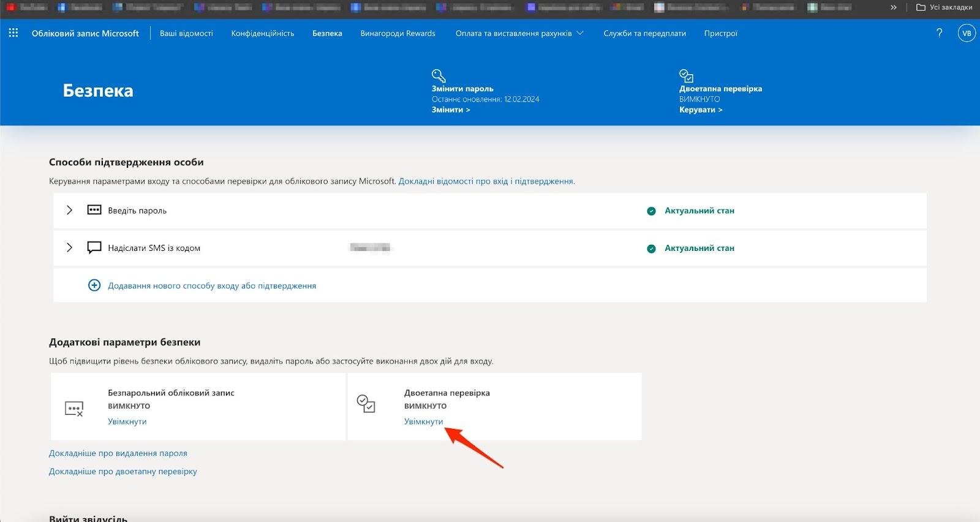This screenshot has height=522, width=980.
Task: Click Актуальний стан in SMS row
Action: 699,248
